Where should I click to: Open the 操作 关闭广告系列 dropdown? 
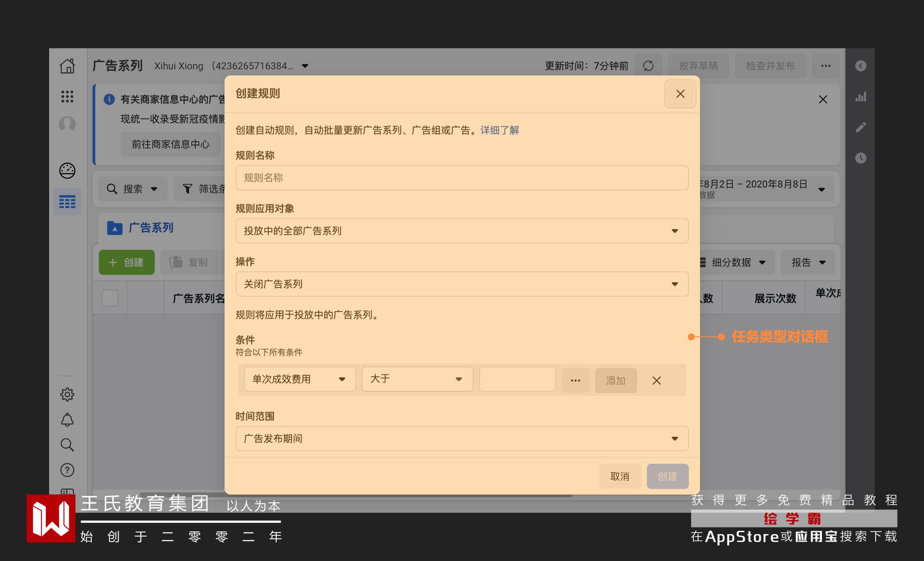tap(462, 284)
